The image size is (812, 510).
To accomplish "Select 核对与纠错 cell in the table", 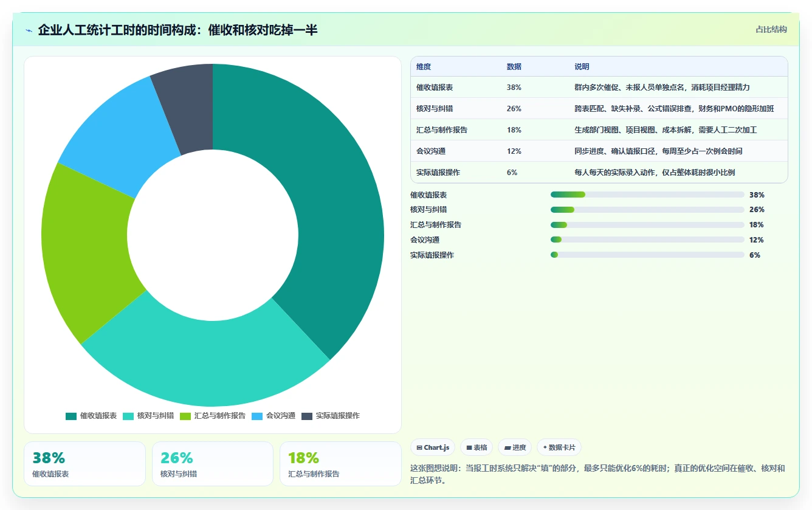I will pos(435,109).
